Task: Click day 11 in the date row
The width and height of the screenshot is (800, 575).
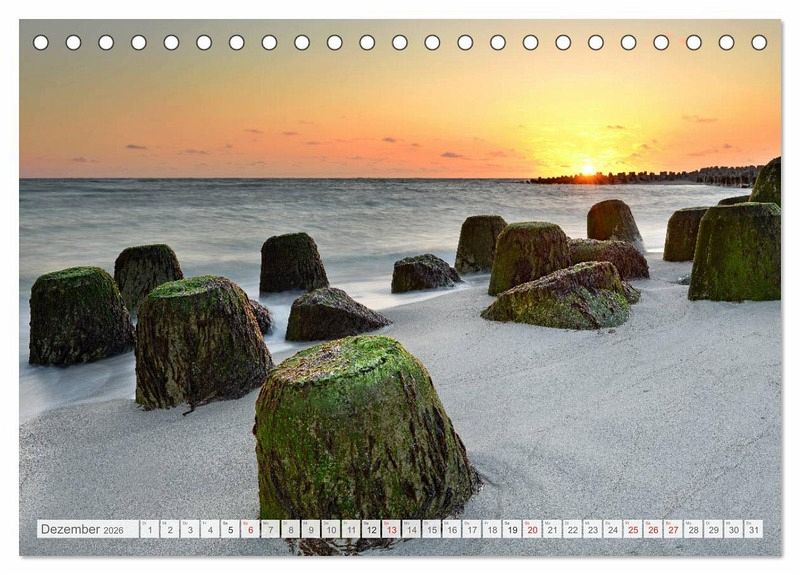Action: [351, 529]
